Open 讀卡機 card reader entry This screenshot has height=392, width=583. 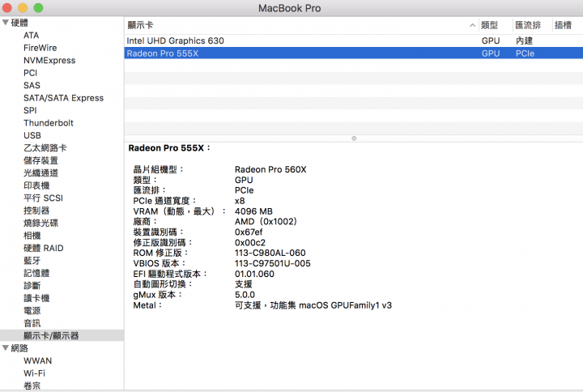[36, 298]
